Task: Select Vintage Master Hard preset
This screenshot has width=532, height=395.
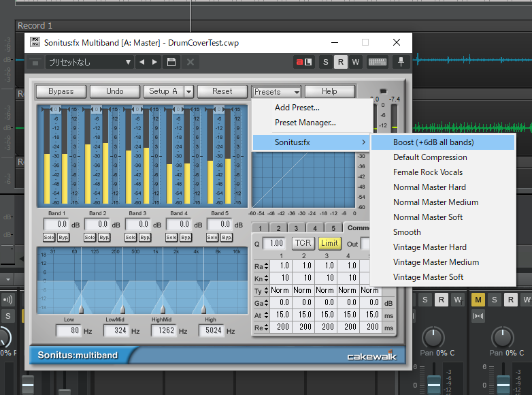Action: click(x=443, y=247)
